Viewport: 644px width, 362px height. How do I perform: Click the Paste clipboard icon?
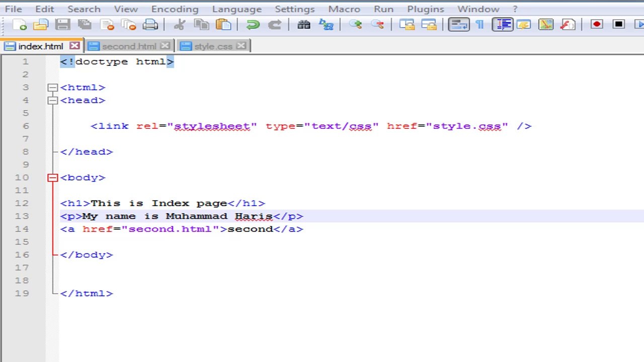(223, 25)
